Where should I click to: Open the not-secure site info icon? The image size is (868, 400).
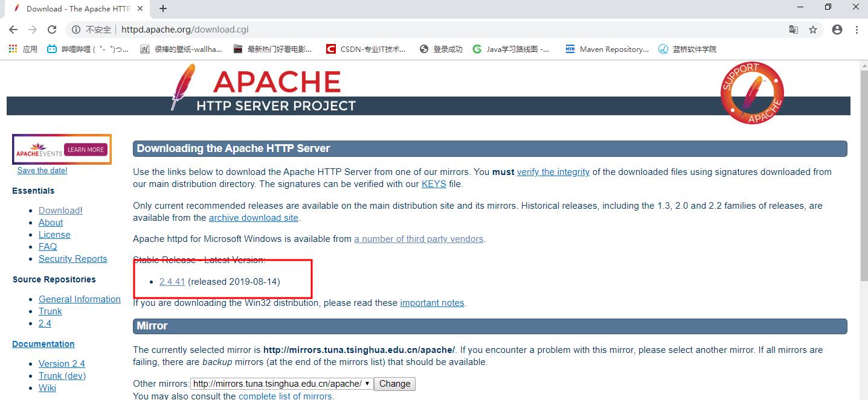76,30
